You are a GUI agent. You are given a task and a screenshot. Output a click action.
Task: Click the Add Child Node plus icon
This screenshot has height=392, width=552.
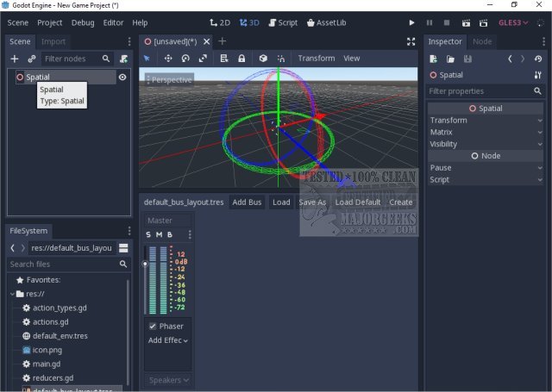point(15,59)
